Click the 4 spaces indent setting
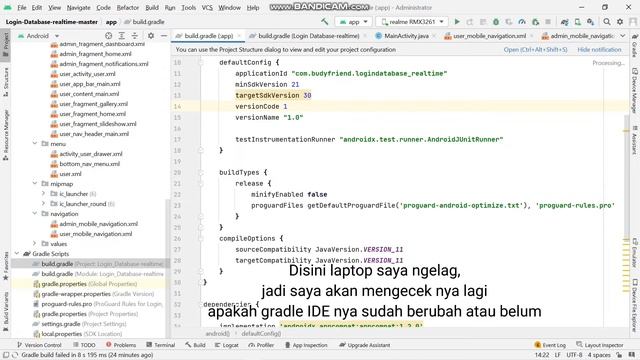 (599, 355)
